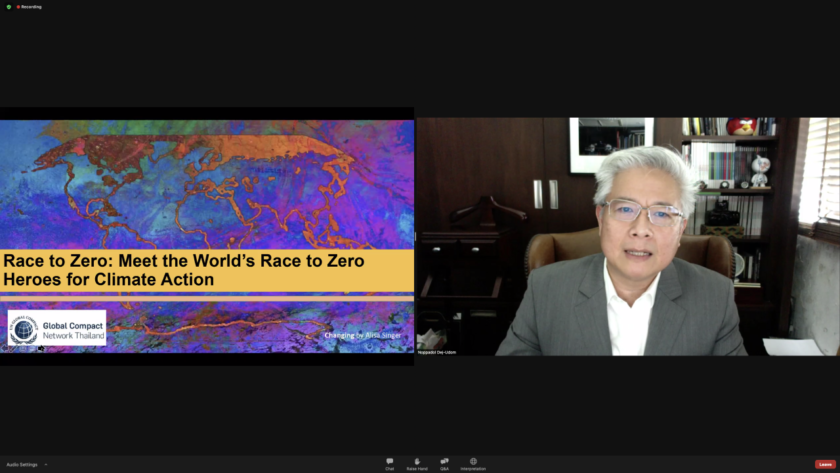Click the orange stripe below slide title
This screenshot has width=840, height=473.
pos(207,297)
